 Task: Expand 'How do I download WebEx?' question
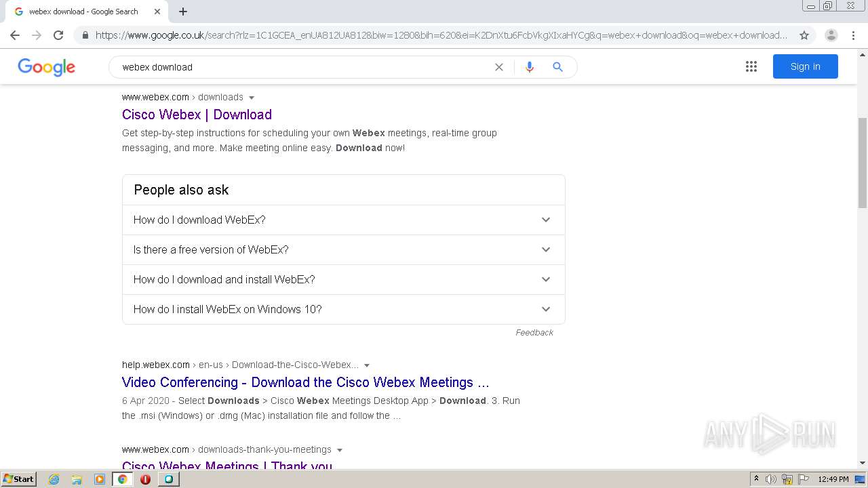(343, 220)
